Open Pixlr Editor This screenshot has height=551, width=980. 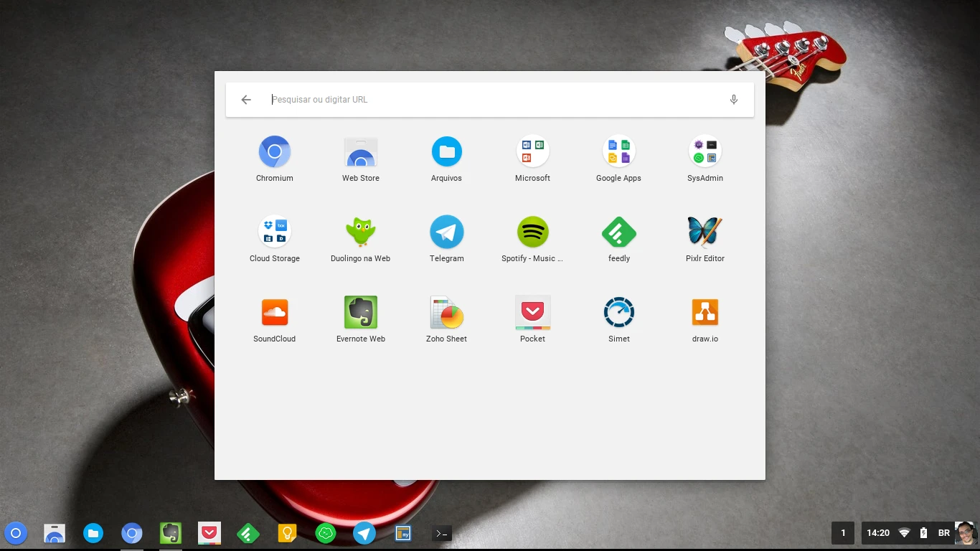[x=705, y=232]
